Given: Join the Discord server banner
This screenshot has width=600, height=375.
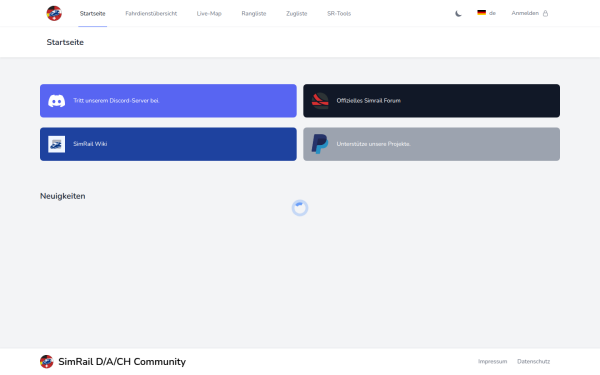Looking at the screenshot, I should tap(168, 101).
